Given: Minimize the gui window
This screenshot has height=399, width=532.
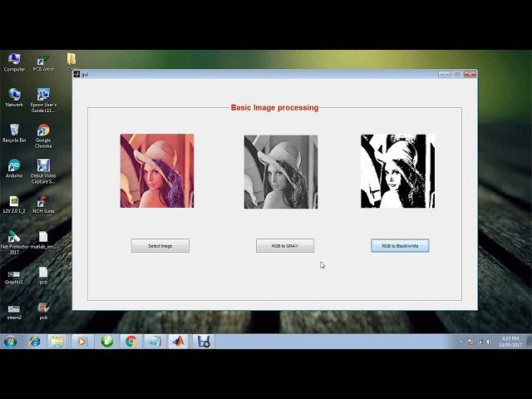Looking at the screenshot, I should pos(445,74).
